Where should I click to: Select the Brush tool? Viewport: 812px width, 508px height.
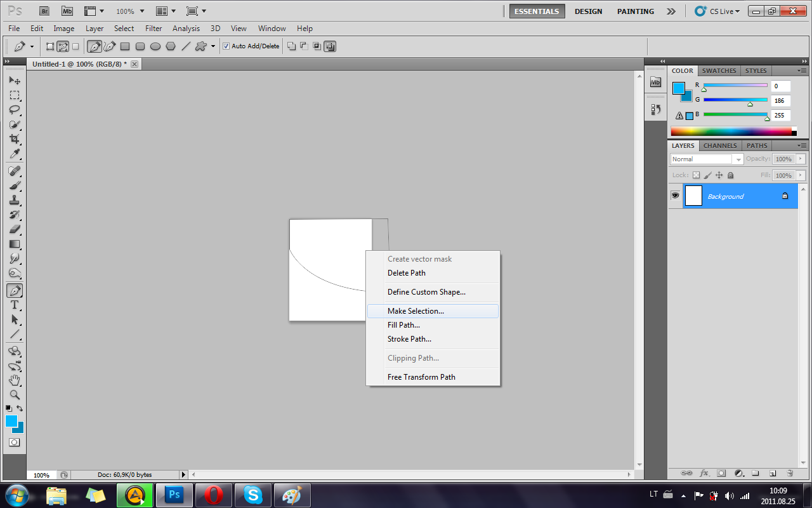pyautogui.click(x=15, y=185)
